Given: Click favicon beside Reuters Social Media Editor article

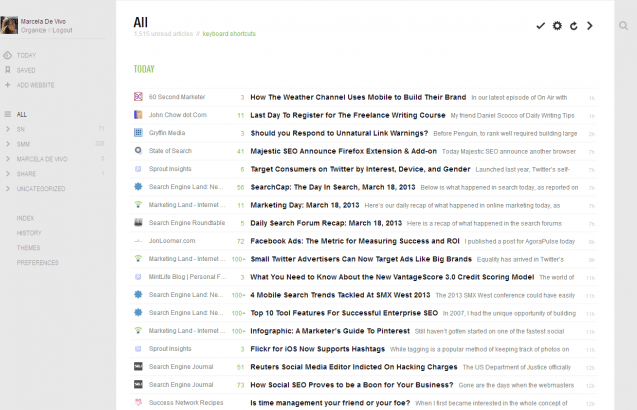Looking at the screenshot, I should point(138,367).
